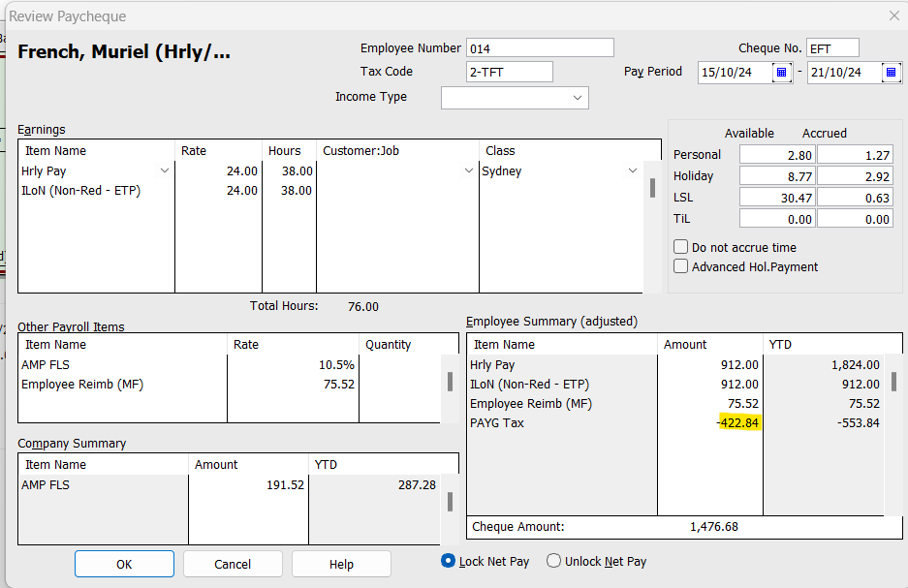This screenshot has width=908, height=588.
Task: Click the Customer:Job column header
Action: pos(360,150)
